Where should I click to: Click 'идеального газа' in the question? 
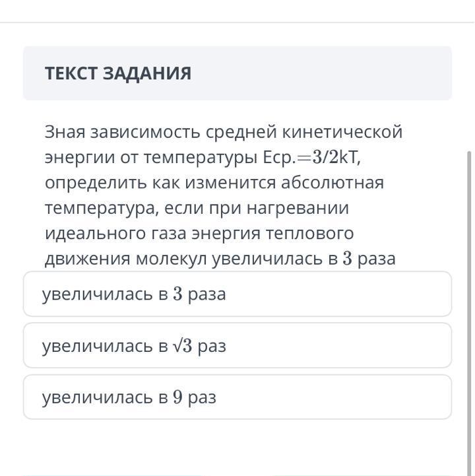click(x=115, y=234)
